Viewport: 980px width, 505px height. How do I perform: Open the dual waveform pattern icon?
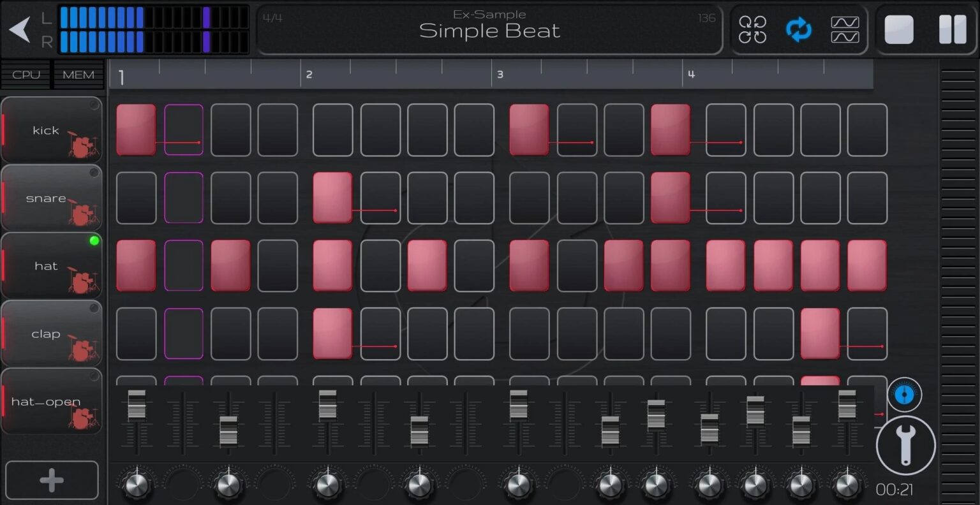844,29
